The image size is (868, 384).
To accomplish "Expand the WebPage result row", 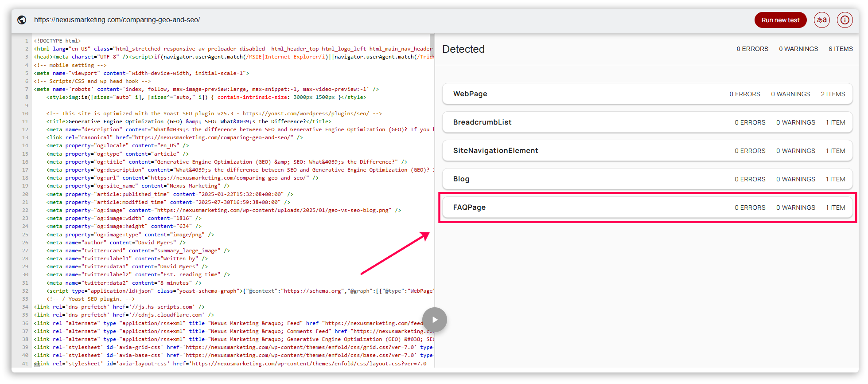I will click(x=647, y=94).
